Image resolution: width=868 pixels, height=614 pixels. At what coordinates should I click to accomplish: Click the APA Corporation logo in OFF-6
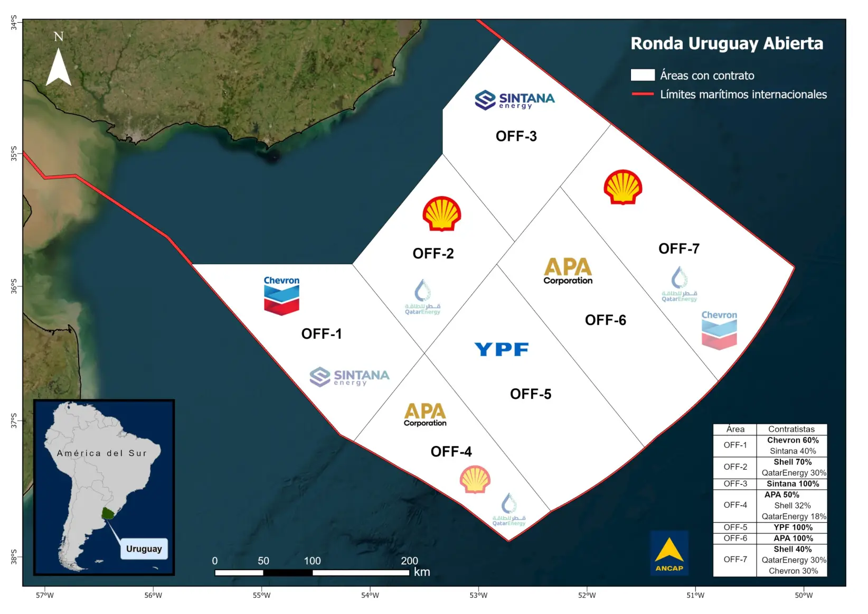[x=568, y=271]
